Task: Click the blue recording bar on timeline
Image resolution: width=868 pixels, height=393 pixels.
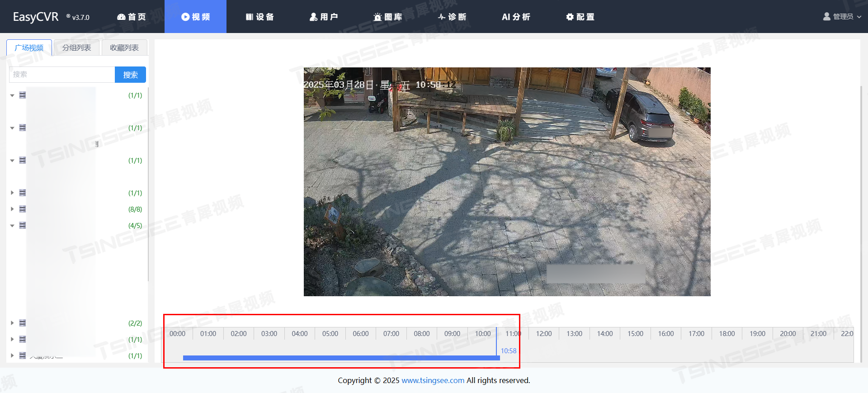Action: pyautogui.click(x=341, y=358)
